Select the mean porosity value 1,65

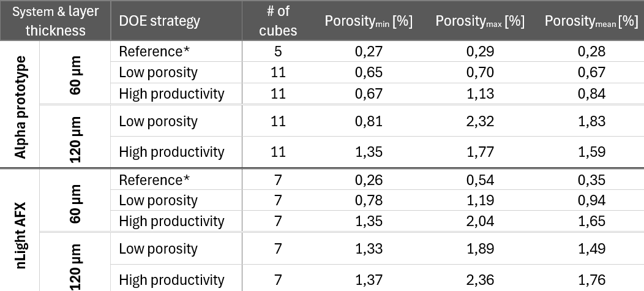coord(591,221)
